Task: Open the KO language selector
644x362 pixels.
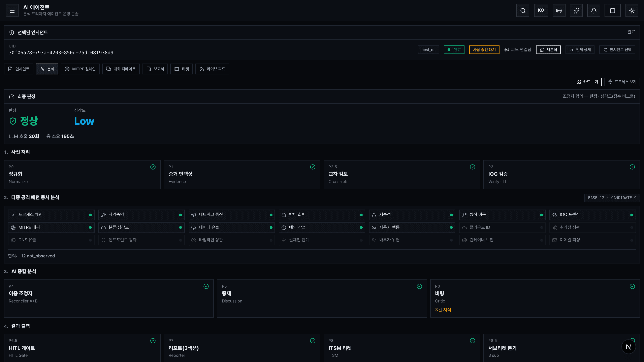Action: (x=541, y=10)
